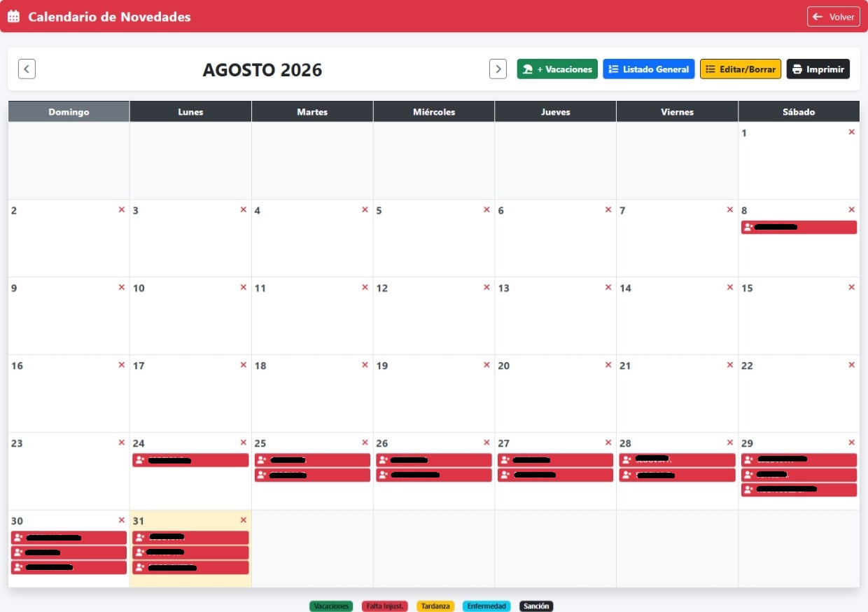Viewport: 868px width, 612px height.
Task: Remove novedades using X on day 24
Action: click(x=244, y=443)
